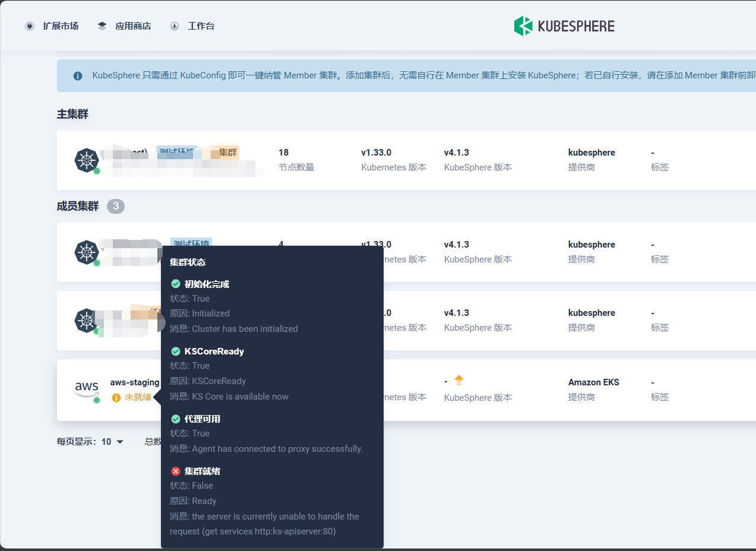The image size is (756, 551).
Task: Click the 未就绪 status label
Action: pos(138,397)
